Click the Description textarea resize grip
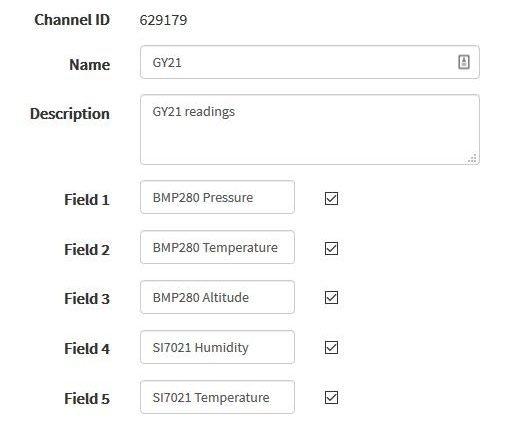 472,158
